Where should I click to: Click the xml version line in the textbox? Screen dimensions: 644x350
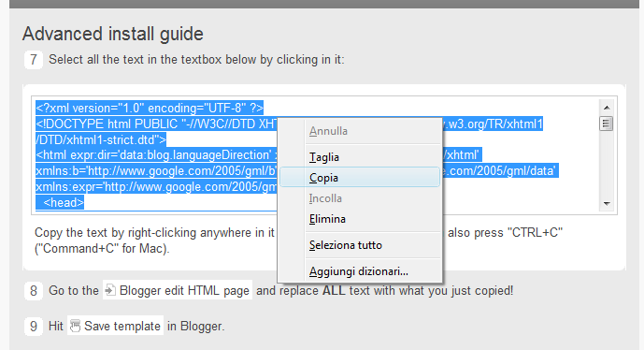tap(150, 108)
